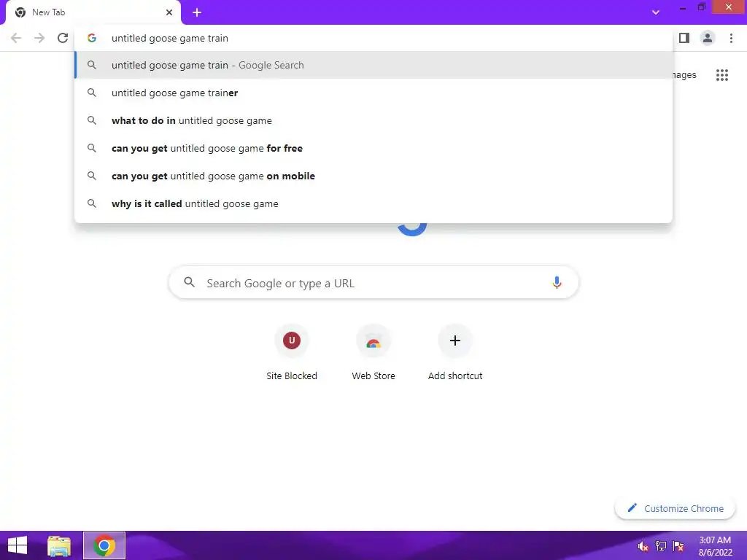This screenshot has height=560, width=747.
Task: Click the Google G icon in the omnibox
Action: (x=92, y=38)
